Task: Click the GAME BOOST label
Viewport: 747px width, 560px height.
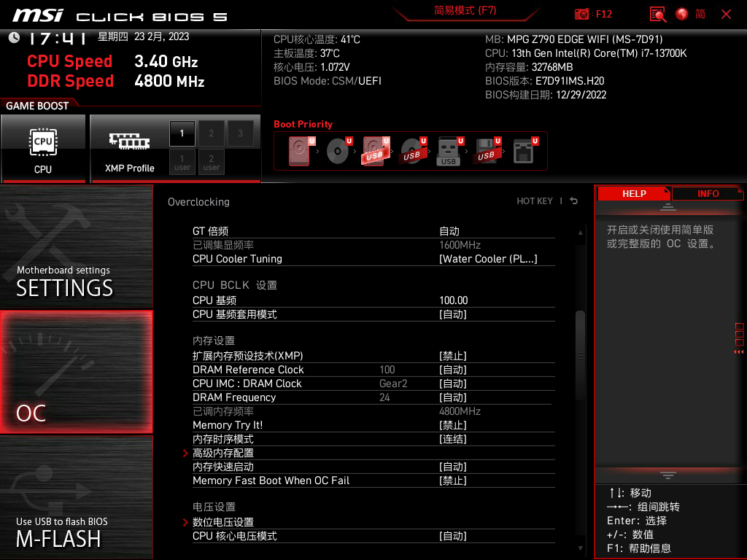Action: tap(37, 106)
